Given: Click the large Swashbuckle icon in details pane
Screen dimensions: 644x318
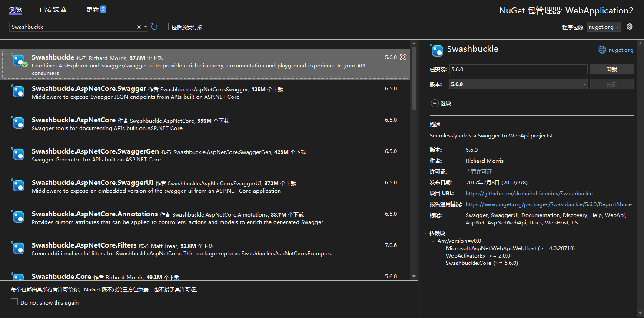Looking at the screenshot, I should [437, 50].
